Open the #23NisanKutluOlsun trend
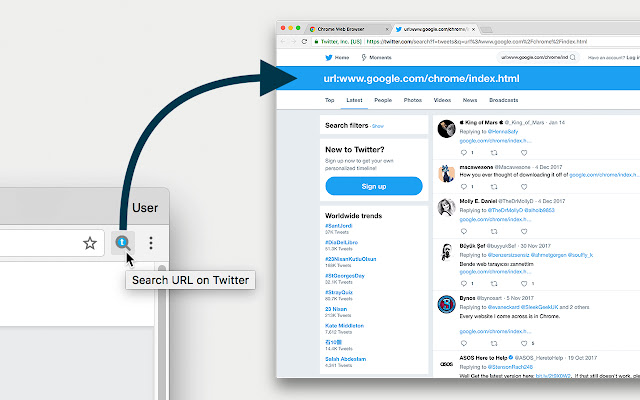The height and width of the screenshot is (400, 640). pos(351,259)
